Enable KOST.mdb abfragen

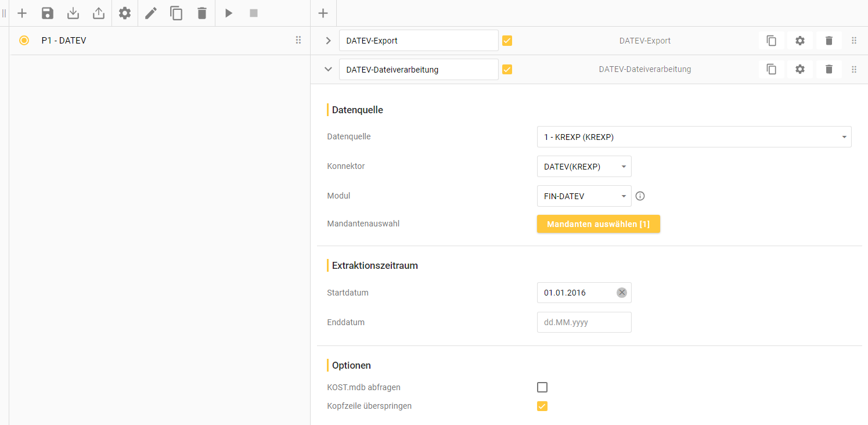pyautogui.click(x=542, y=387)
